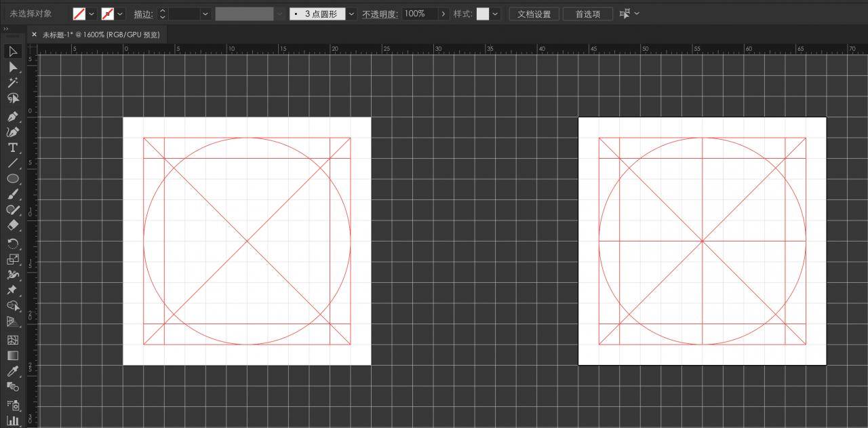The height and width of the screenshot is (428, 868).
Task: Activate the Rotate tool
Action: point(12,244)
